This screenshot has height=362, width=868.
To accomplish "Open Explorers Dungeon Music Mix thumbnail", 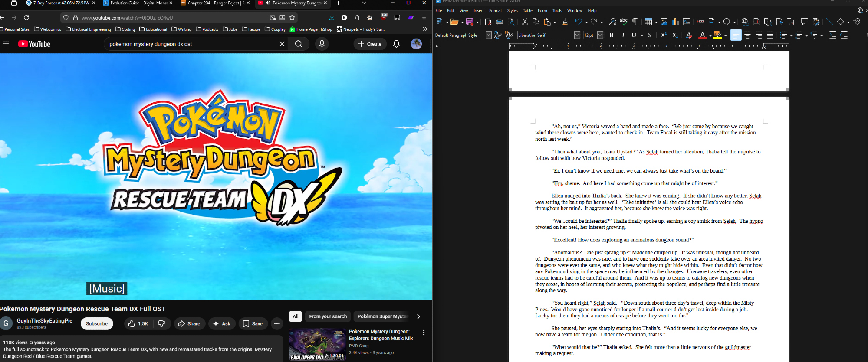I will [317, 344].
